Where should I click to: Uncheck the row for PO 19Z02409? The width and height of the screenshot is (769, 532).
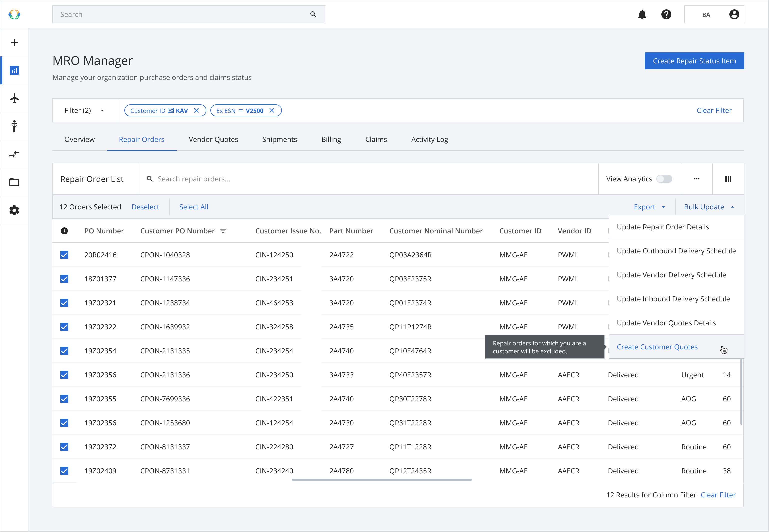click(x=65, y=471)
